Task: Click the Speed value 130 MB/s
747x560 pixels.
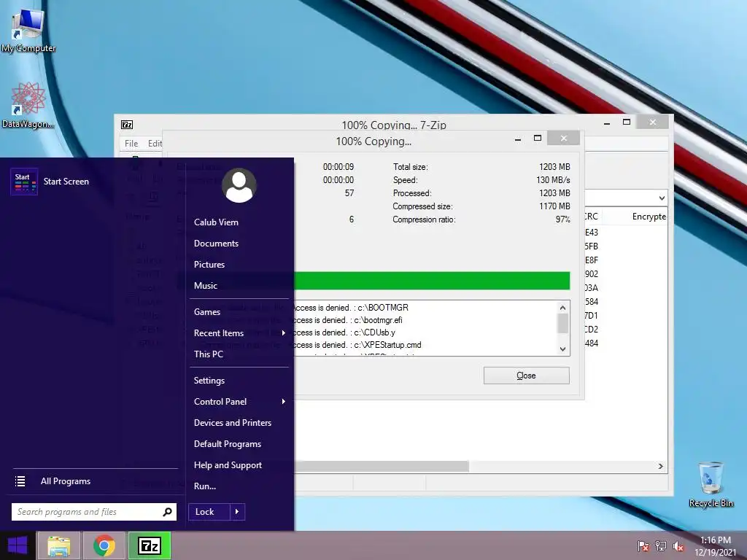Action: pos(553,180)
